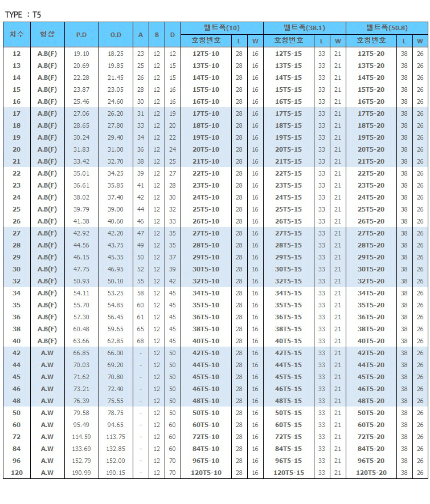This screenshot has height=504, width=430.
Task: Click P.D value 54.11
Action: 81,293
